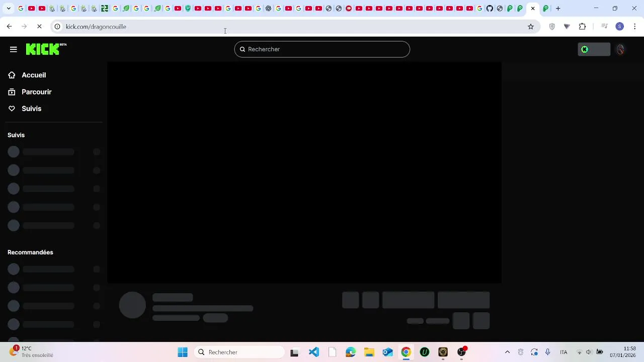The height and width of the screenshot is (362, 644).
Task: Click the 'Recommandées' section heading
Action: tap(30, 252)
